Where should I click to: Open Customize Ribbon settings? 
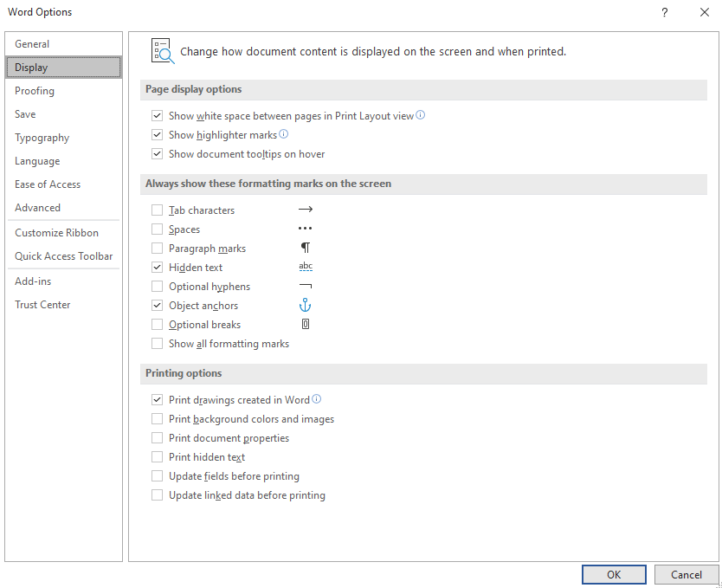click(x=63, y=233)
